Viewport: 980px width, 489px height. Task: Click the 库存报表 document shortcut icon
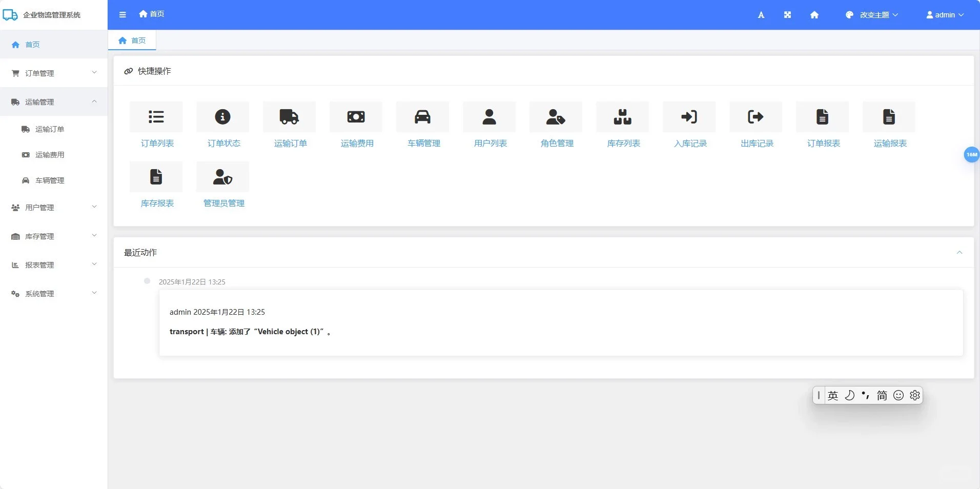[x=156, y=177]
